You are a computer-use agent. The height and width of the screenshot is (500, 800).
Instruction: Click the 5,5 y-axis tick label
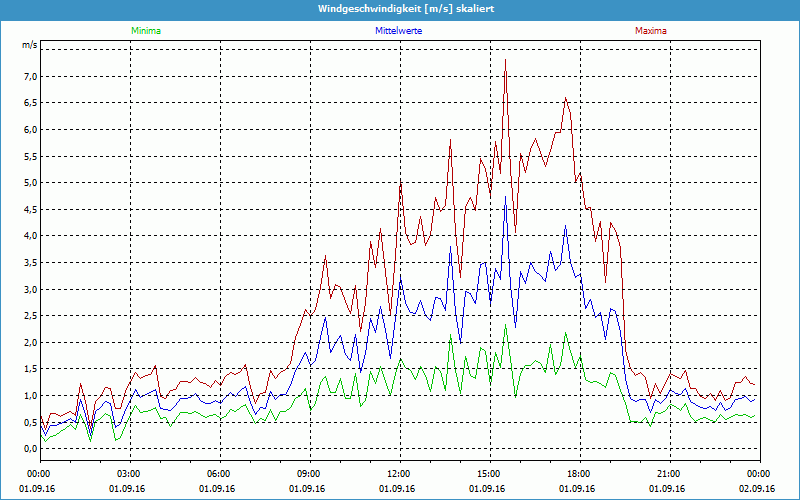[30, 156]
